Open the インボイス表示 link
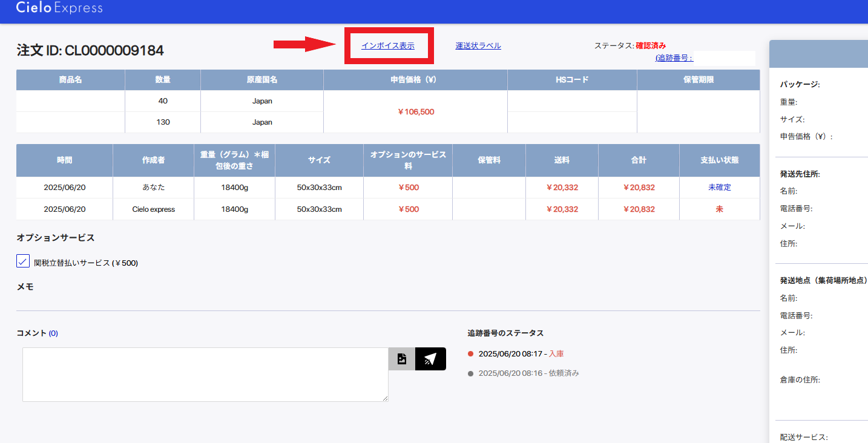Screen dimensions: 868x443 (x=387, y=45)
